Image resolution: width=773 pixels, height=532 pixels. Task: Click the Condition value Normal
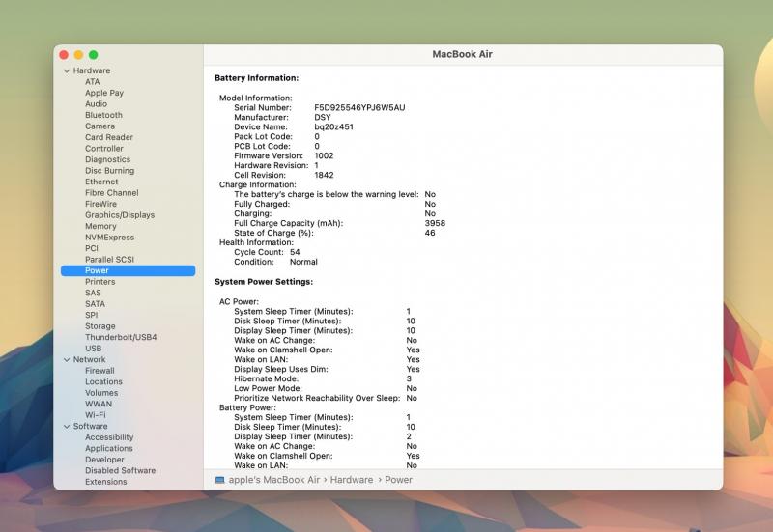(x=303, y=262)
